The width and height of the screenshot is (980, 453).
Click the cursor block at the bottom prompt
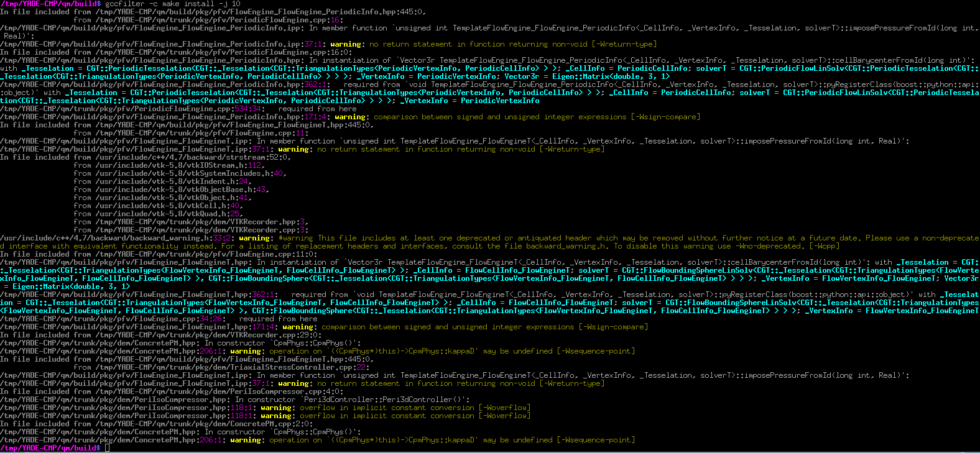108,448
